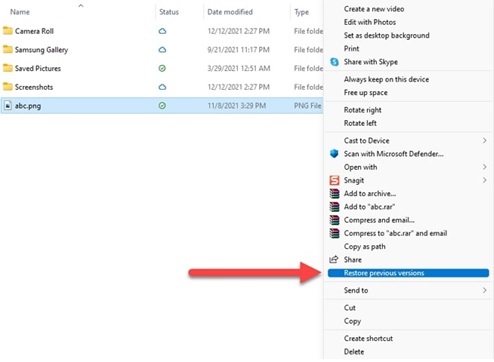Screen dimensions: 494x362
Task: Sort by the Status column header
Action: tap(169, 12)
